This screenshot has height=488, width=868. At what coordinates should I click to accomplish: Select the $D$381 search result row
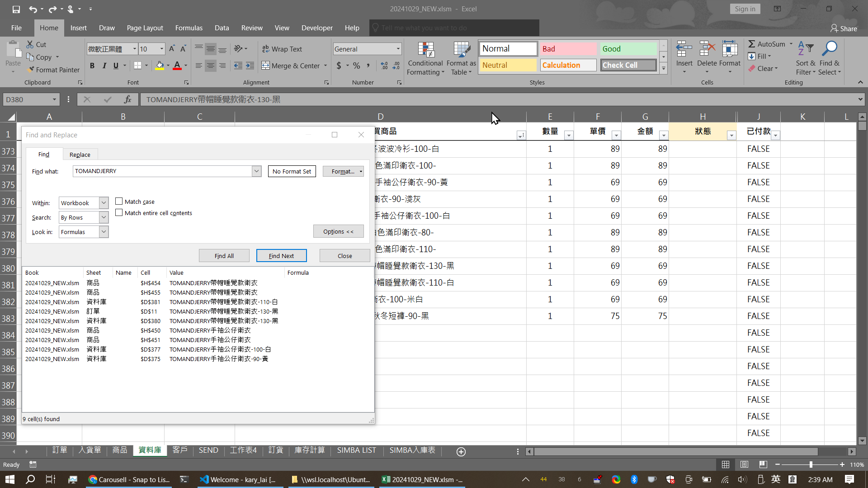pos(151,302)
